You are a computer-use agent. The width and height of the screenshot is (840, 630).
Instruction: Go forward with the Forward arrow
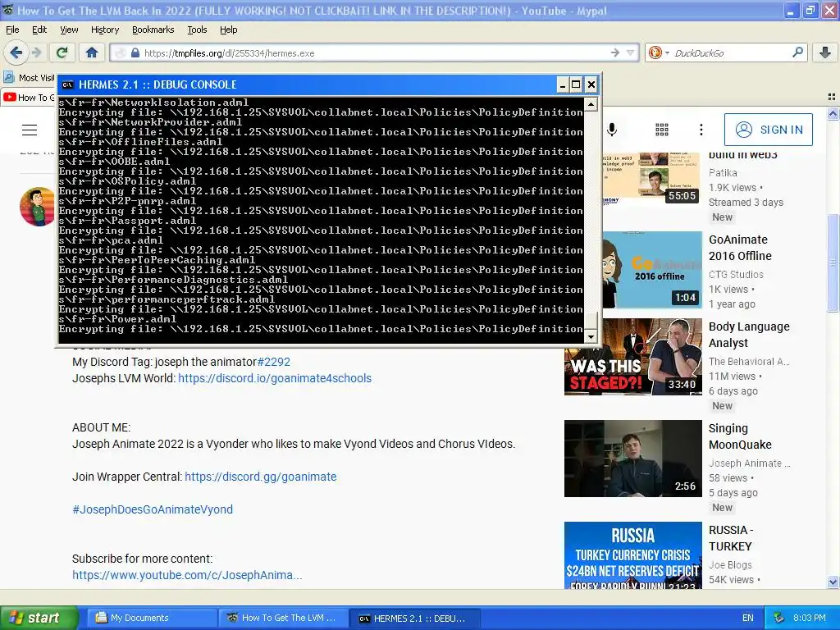[36, 52]
